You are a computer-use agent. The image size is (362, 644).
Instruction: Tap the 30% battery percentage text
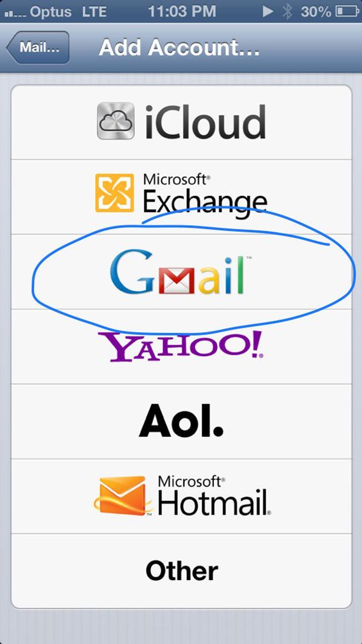316,11
